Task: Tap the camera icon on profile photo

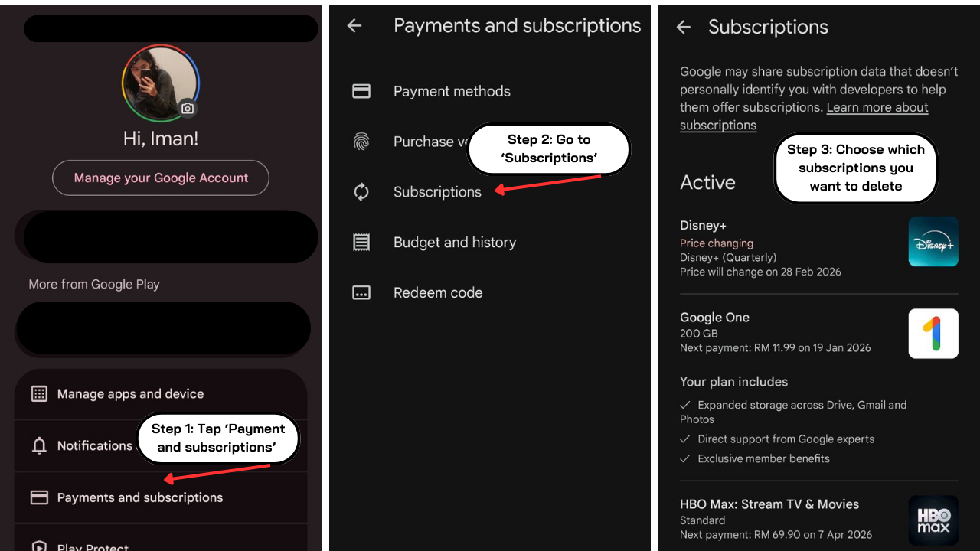Action: pos(188,109)
